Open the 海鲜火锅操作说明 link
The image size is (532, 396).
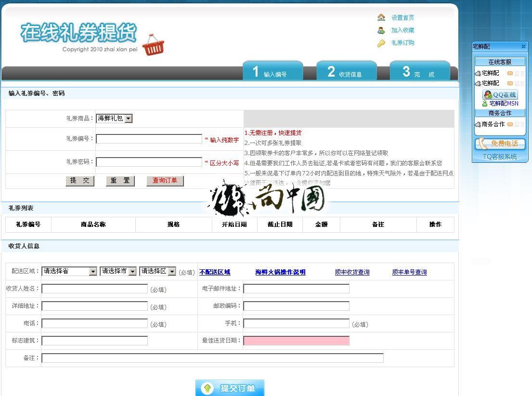pos(280,272)
